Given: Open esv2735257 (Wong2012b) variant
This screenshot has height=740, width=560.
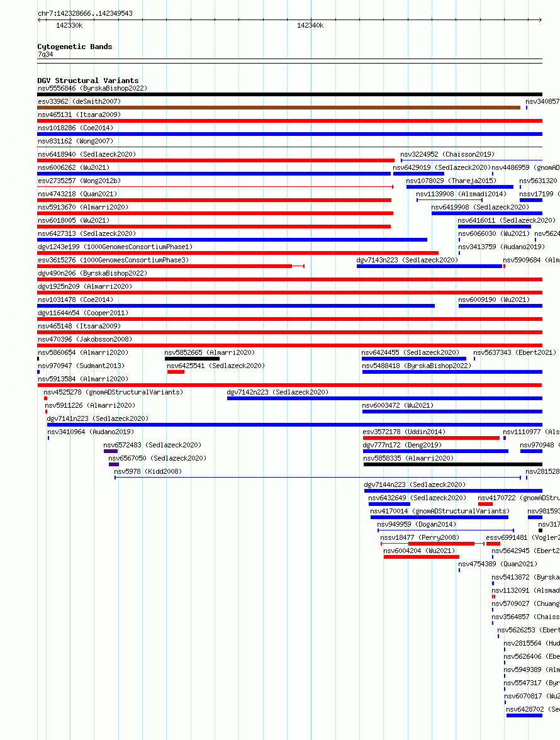Looking at the screenshot, I should 79,181.
